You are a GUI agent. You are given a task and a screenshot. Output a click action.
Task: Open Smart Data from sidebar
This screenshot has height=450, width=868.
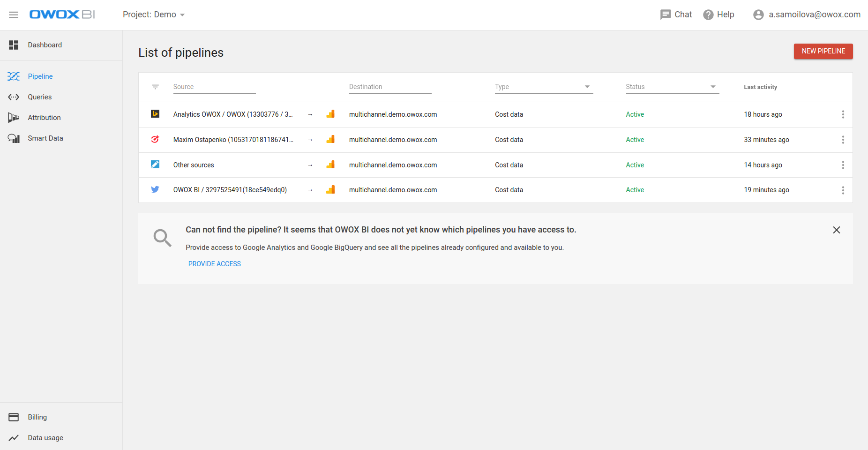click(x=45, y=138)
